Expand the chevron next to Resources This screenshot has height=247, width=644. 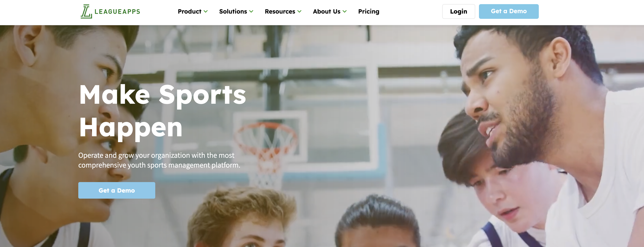[299, 11]
